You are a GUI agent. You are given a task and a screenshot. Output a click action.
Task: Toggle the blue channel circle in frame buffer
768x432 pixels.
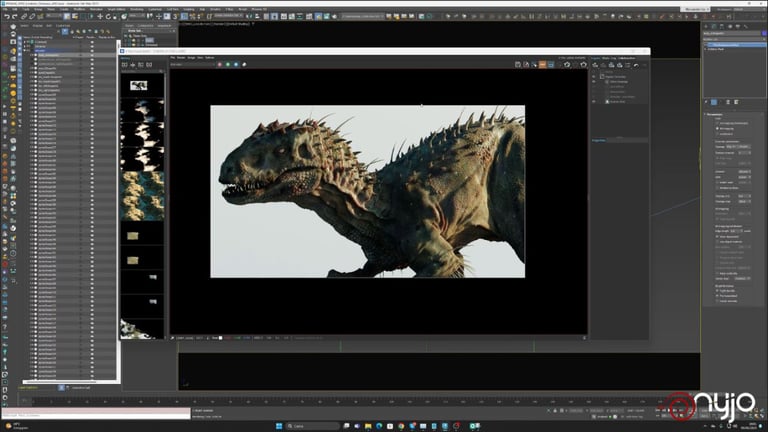point(236,64)
